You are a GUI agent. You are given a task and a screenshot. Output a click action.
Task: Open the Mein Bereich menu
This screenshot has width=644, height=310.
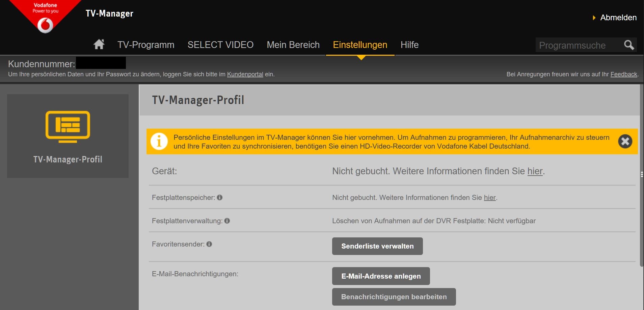[293, 45]
